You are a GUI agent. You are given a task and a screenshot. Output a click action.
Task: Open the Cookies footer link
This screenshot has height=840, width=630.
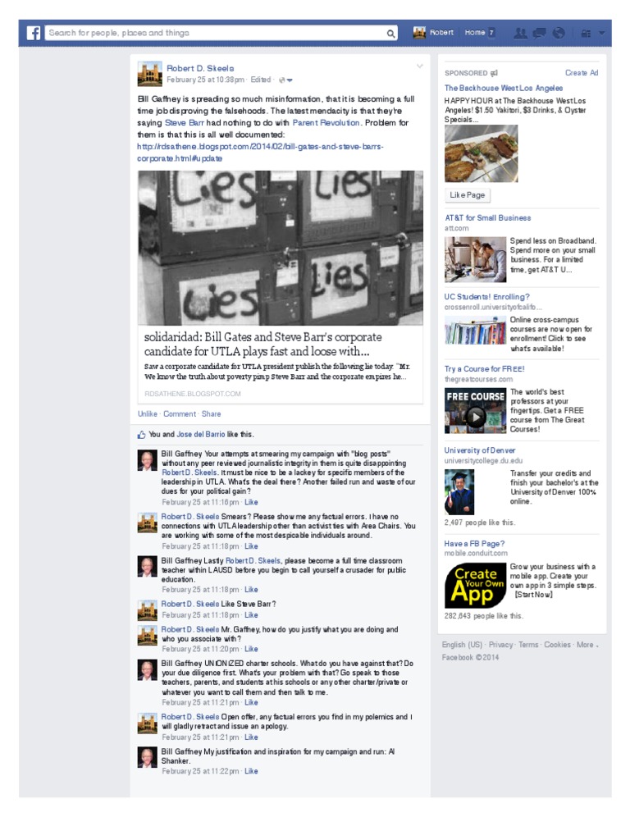click(x=557, y=645)
